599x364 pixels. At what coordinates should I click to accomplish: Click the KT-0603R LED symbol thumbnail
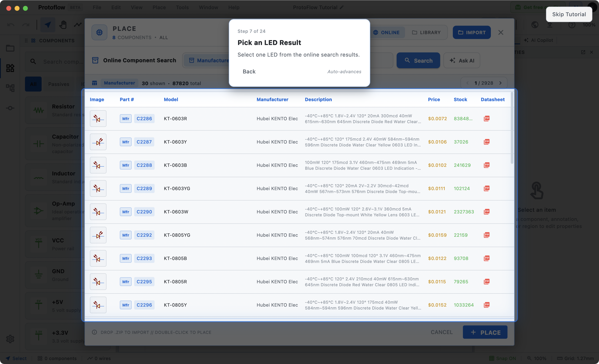98,119
